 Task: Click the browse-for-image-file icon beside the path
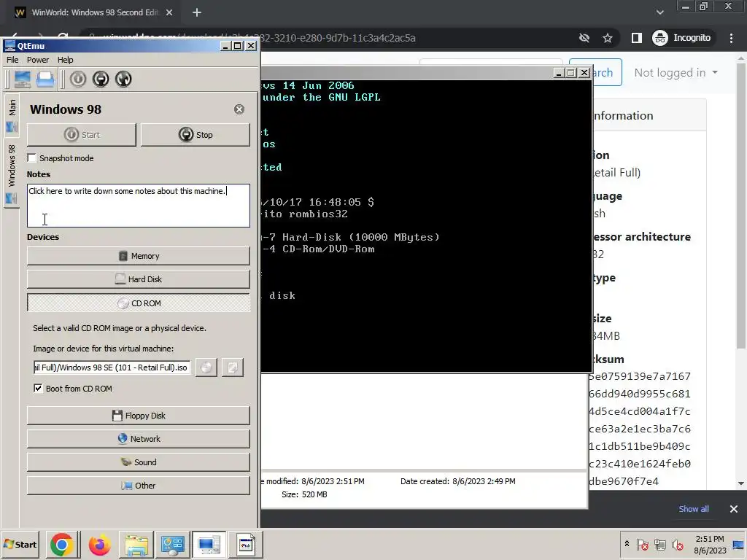click(x=233, y=367)
